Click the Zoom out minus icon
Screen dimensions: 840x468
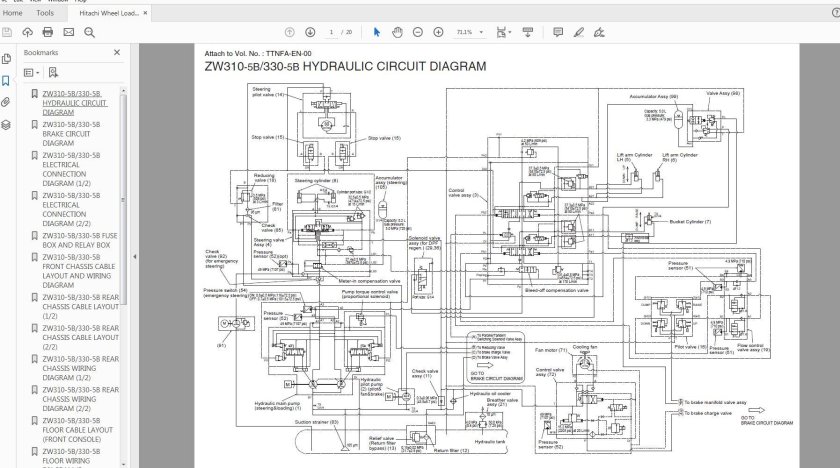[418, 32]
